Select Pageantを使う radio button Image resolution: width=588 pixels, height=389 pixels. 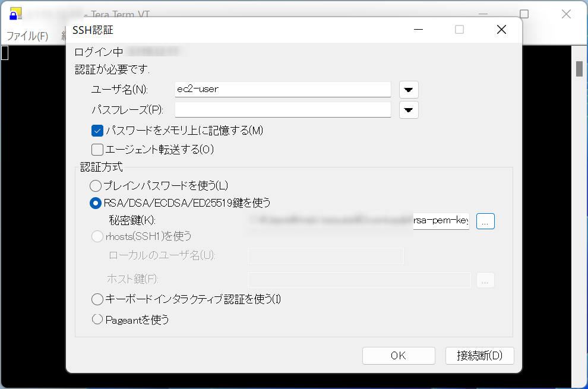point(97,320)
